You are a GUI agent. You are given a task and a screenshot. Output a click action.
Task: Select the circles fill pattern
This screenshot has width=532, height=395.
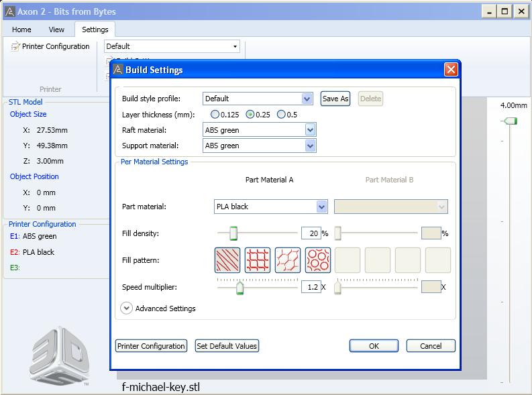318,260
